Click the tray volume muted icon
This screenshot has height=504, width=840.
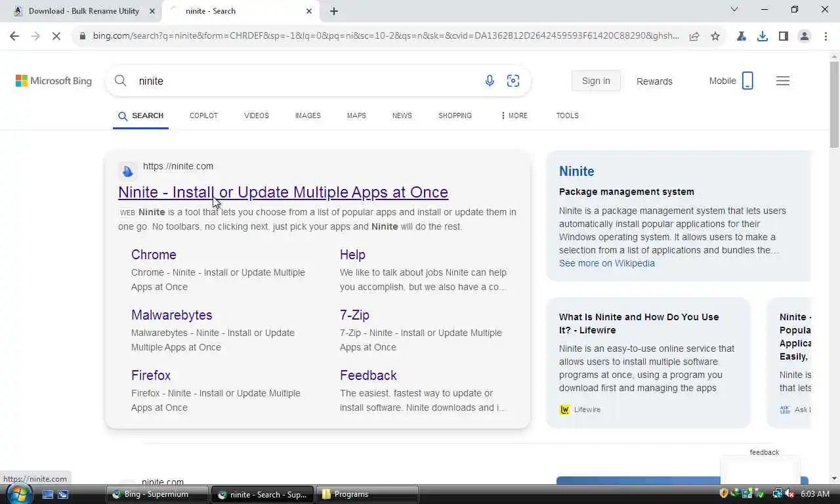click(789, 493)
